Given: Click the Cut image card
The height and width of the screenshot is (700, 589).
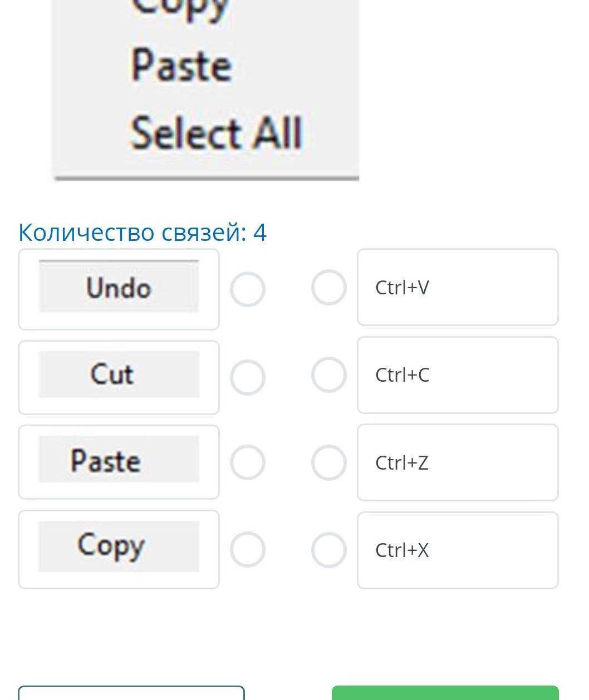Looking at the screenshot, I should [x=119, y=377].
